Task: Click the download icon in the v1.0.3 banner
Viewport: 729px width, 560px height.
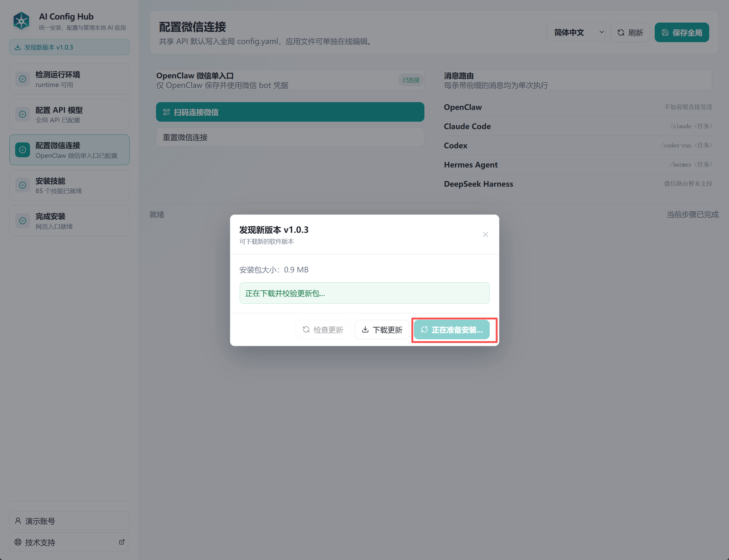Action: click(x=18, y=47)
